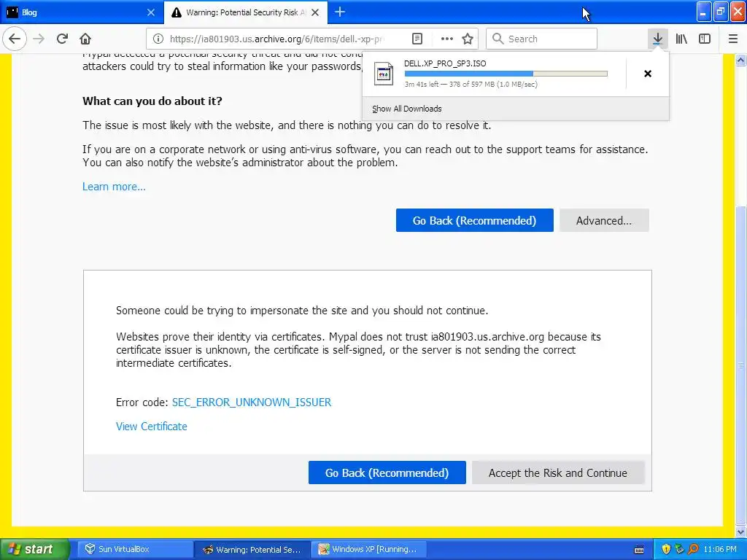Image resolution: width=747 pixels, height=560 pixels.
Task: Close the Warning security risk tab
Action: [x=315, y=12]
